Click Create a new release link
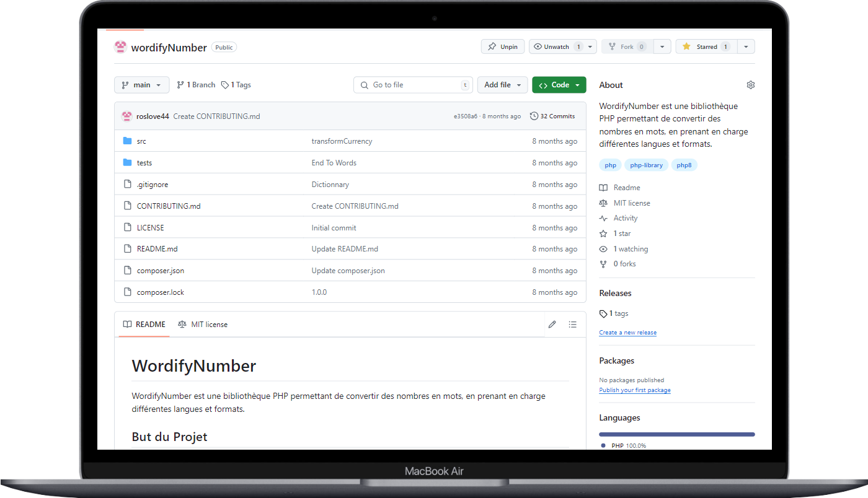Viewport: 868px width, 498px height. [x=627, y=333]
